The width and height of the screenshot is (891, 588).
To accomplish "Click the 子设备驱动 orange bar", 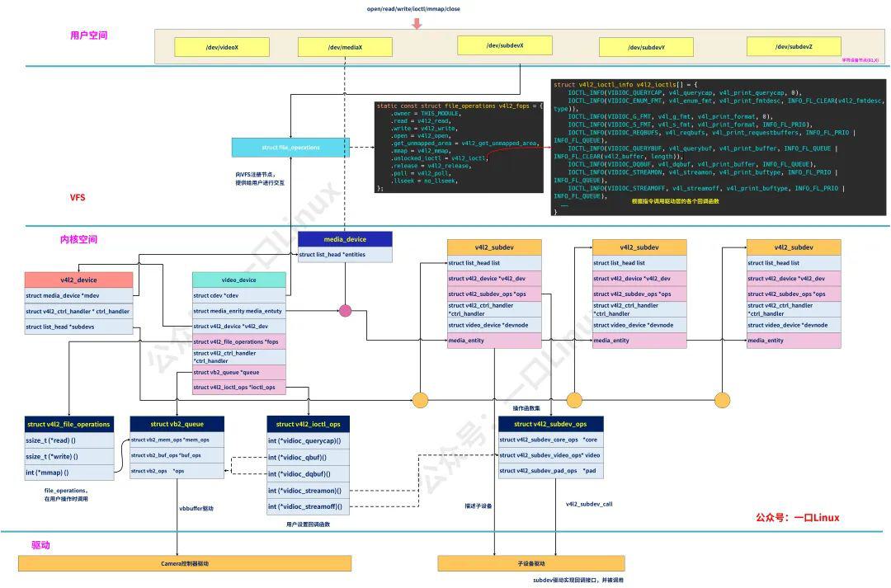I will tap(530, 563).
